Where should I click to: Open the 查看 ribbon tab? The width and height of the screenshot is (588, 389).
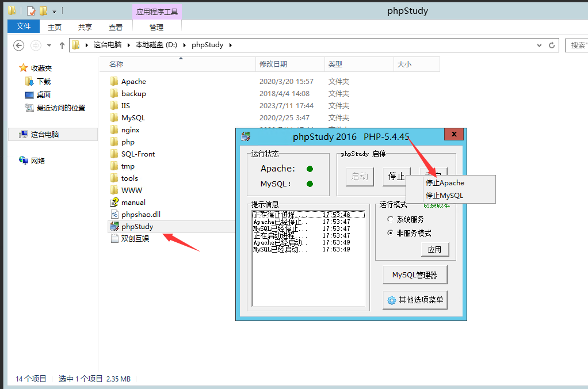116,27
